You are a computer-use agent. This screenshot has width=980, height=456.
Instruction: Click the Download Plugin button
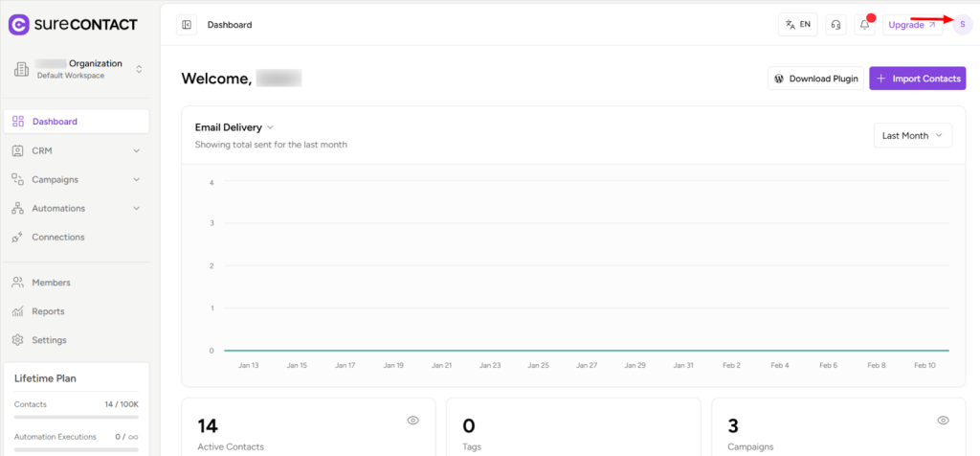(815, 79)
